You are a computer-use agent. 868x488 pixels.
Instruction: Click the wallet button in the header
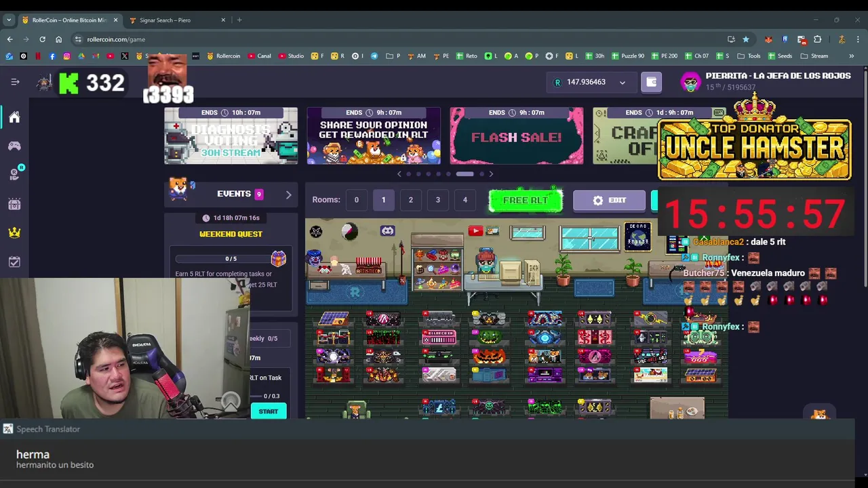click(652, 82)
